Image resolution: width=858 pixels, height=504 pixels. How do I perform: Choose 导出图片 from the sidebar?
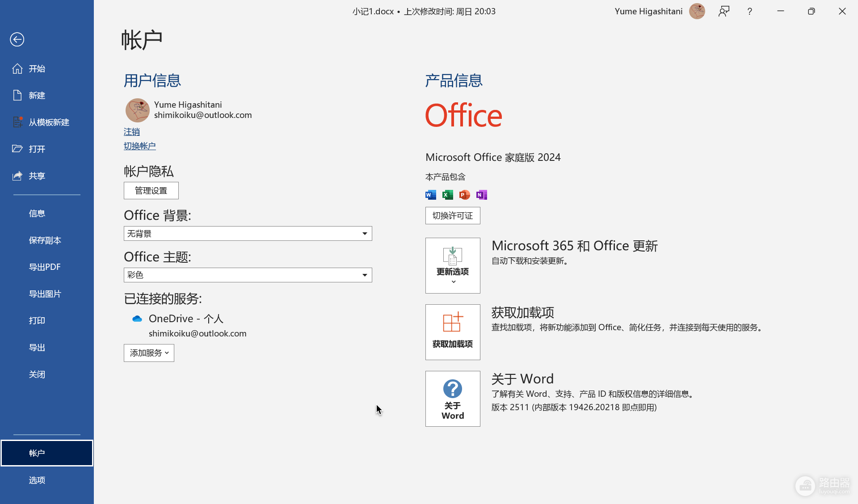pyautogui.click(x=47, y=294)
